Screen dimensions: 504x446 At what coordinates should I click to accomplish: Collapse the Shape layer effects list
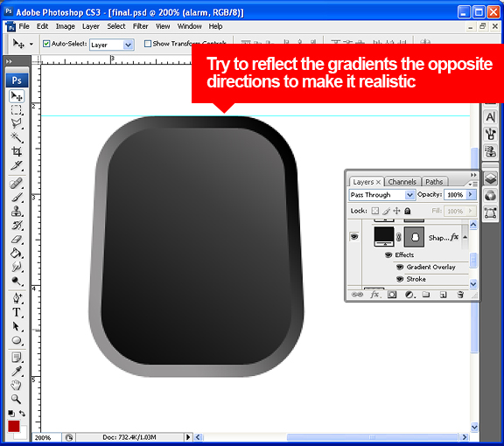pos(465,237)
